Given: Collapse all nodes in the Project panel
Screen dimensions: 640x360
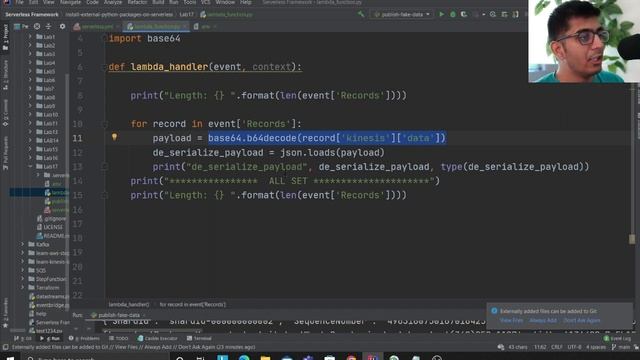Looking at the screenshot, I should pos(48,27).
